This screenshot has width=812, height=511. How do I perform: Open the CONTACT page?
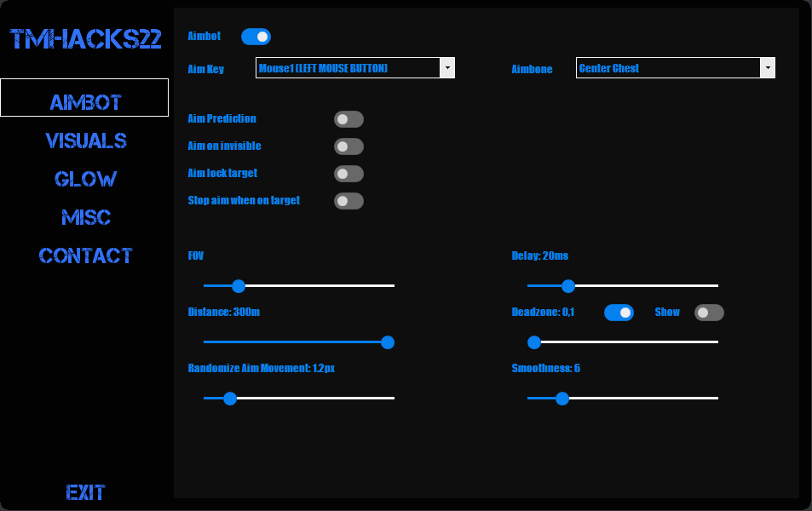pos(85,255)
